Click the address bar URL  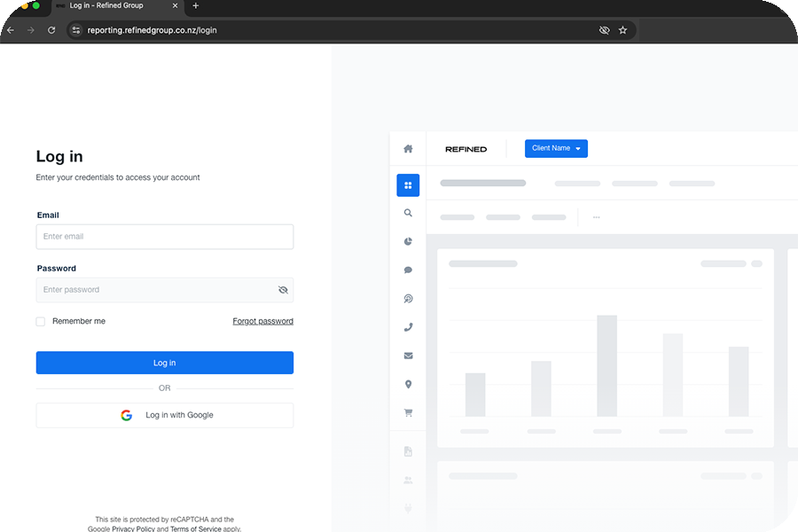[152, 30]
